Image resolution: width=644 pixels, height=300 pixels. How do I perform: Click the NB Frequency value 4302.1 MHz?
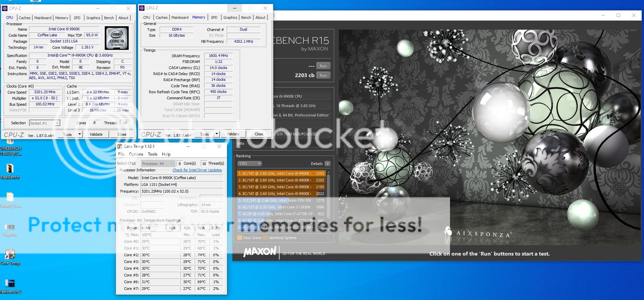point(244,41)
